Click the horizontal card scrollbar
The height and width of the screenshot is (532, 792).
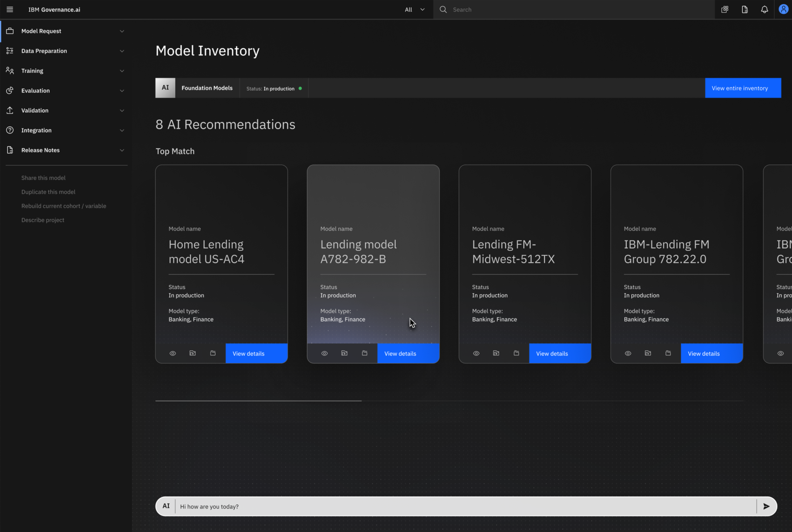point(259,400)
